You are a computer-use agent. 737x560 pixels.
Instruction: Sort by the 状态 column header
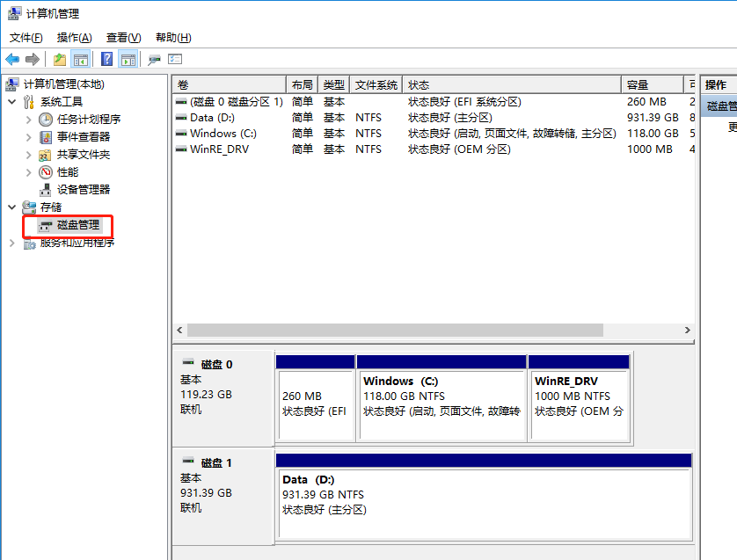(512, 85)
